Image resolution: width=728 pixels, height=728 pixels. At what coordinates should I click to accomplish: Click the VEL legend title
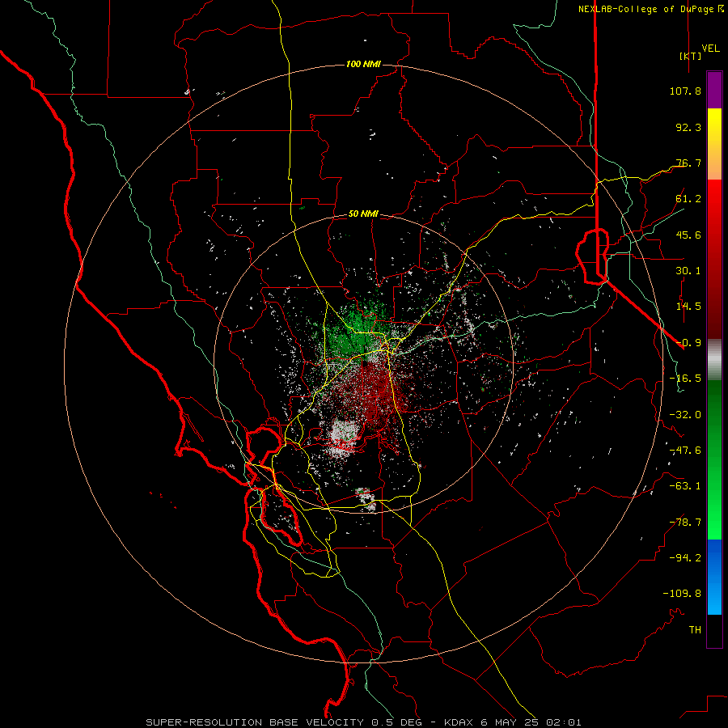tap(710, 48)
